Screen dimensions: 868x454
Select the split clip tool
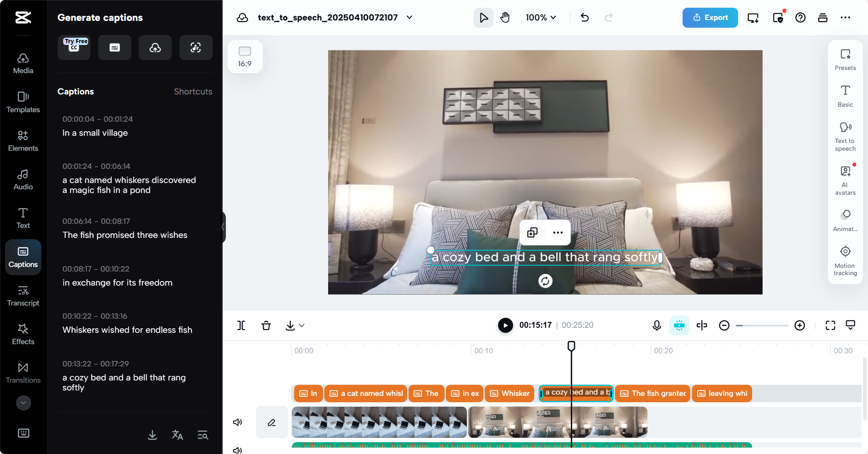pyautogui.click(x=241, y=325)
